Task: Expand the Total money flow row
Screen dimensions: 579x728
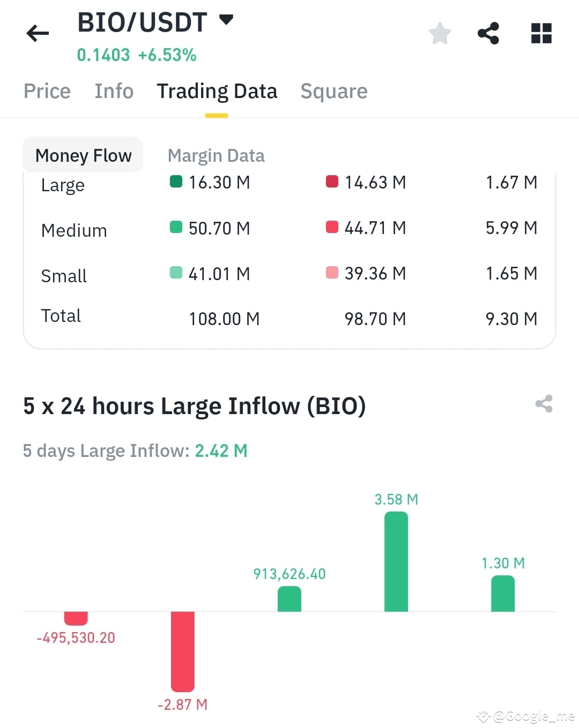Action: coord(61,316)
